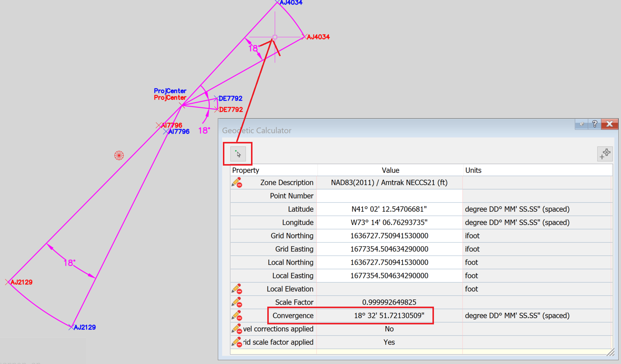The width and height of the screenshot is (621, 364).
Task: Click the grid scale factor pencil icon
Action: [x=237, y=342]
